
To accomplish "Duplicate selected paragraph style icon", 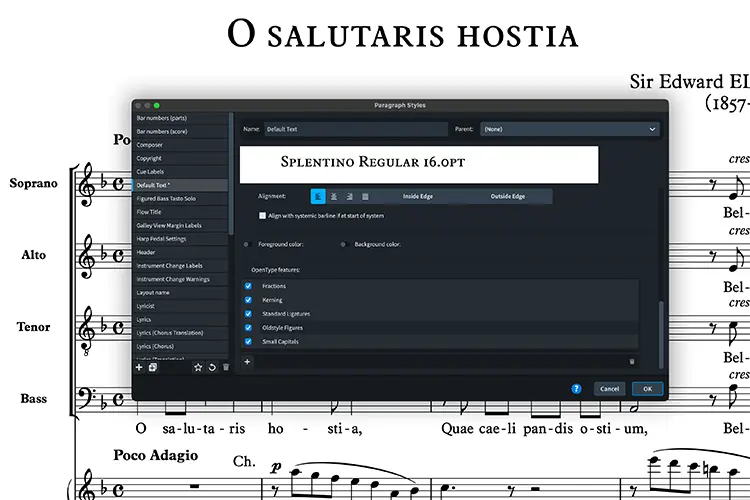I will pyautogui.click(x=153, y=367).
